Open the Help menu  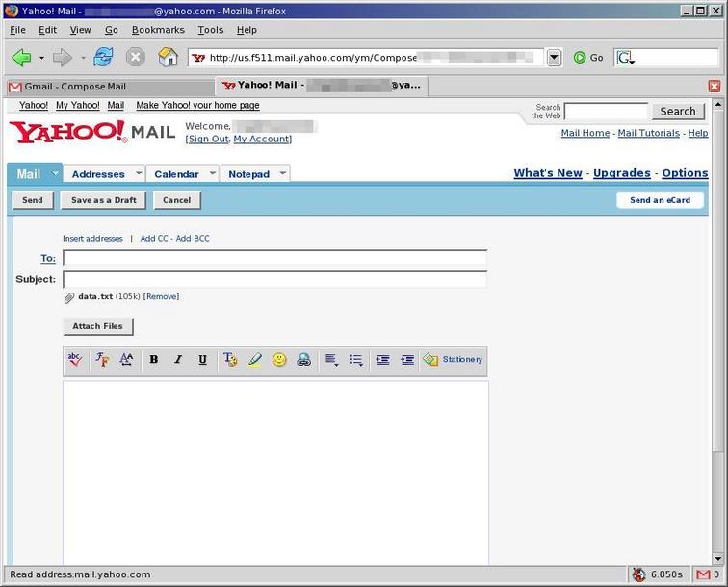click(x=247, y=30)
